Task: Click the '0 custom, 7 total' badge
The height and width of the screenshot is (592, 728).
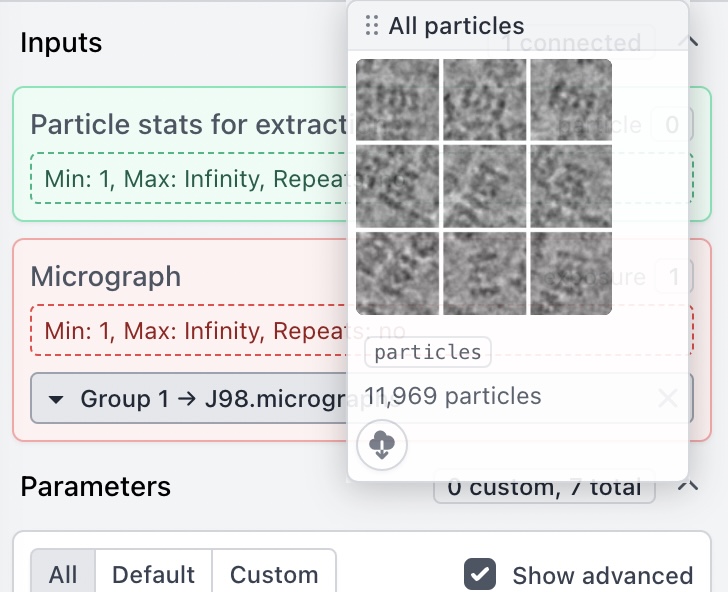Action: 544,487
